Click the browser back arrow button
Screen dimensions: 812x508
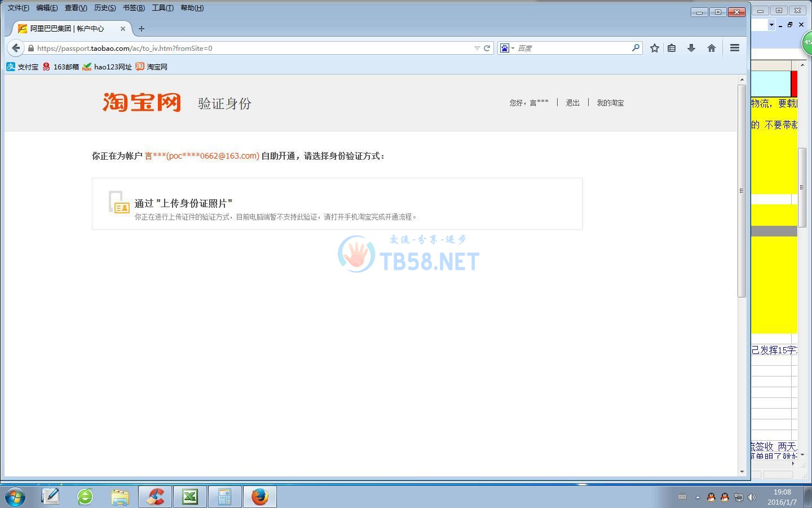point(16,48)
